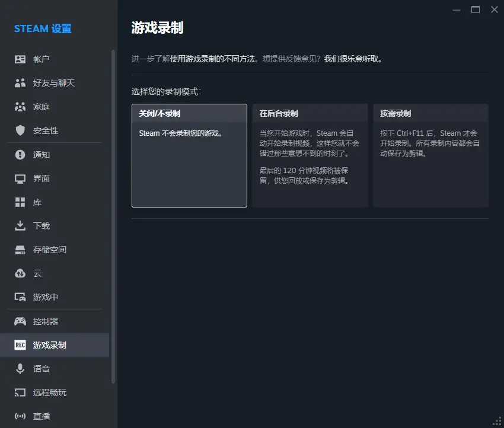Open the 帐户 settings page
Viewport: 504px width, 428px height.
pyautogui.click(x=55, y=59)
